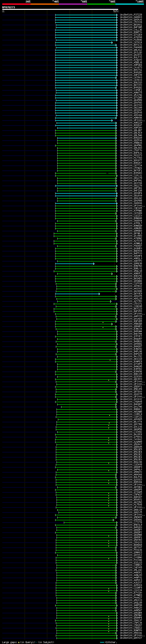Click the red ~20% identity legend segment
The width and height of the screenshot is (146, 644).
[x=16, y=4]
